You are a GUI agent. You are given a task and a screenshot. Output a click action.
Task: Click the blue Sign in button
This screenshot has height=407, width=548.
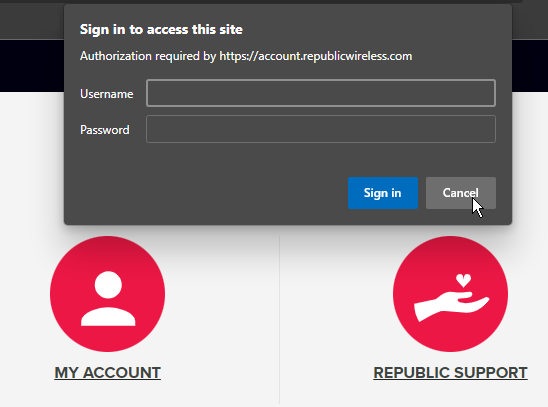pyautogui.click(x=383, y=193)
